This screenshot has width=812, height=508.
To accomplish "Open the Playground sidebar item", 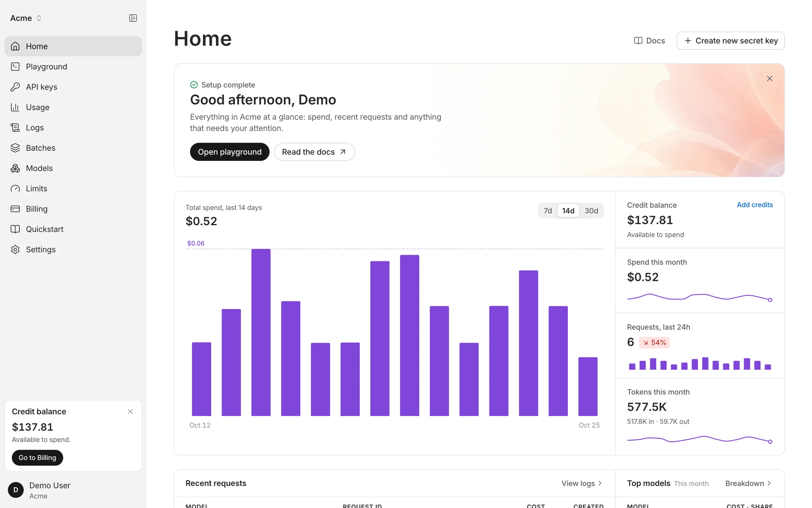I will (x=73, y=66).
